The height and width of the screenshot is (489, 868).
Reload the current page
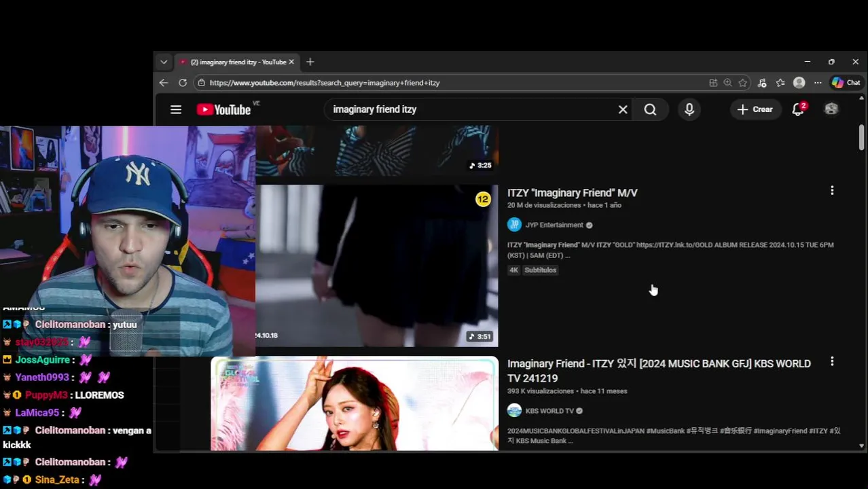point(183,83)
